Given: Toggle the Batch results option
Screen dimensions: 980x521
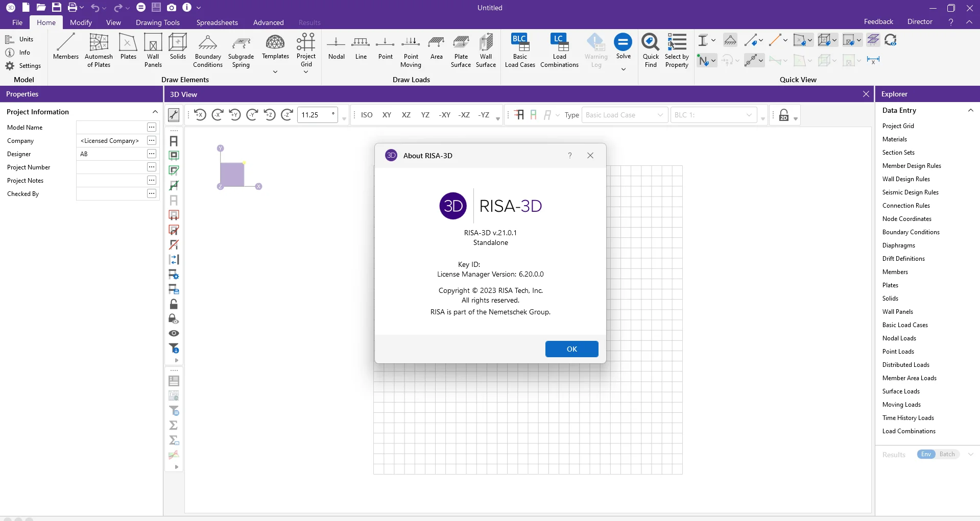Looking at the screenshot, I should coord(947,454).
